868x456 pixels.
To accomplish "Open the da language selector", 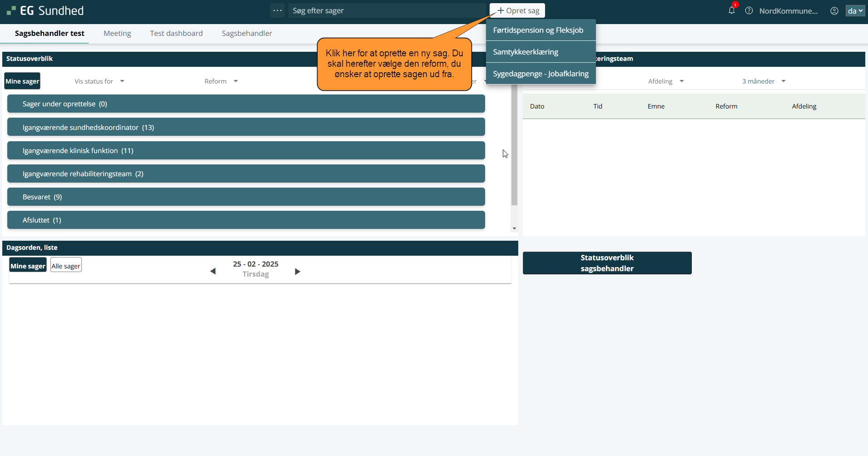I will 855,11.
